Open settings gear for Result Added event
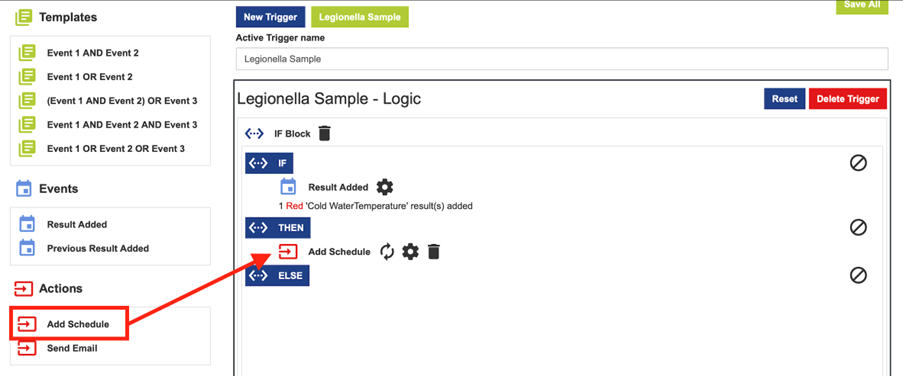 pyautogui.click(x=385, y=187)
